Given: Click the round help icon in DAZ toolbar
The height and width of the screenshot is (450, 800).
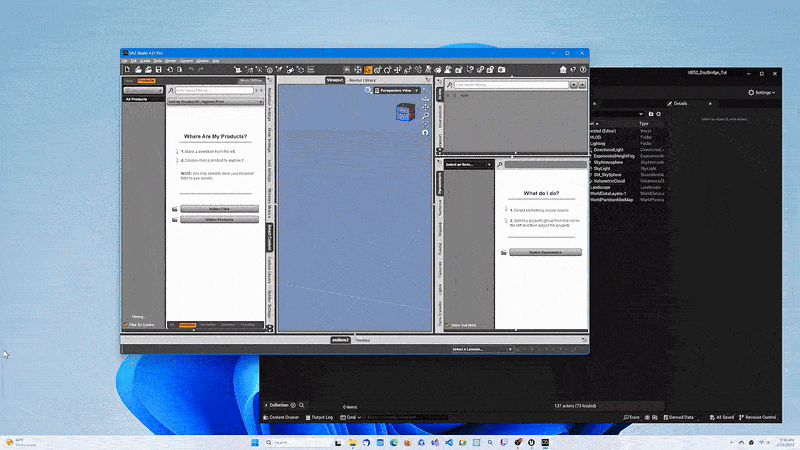Looking at the screenshot, I should click(x=583, y=69).
